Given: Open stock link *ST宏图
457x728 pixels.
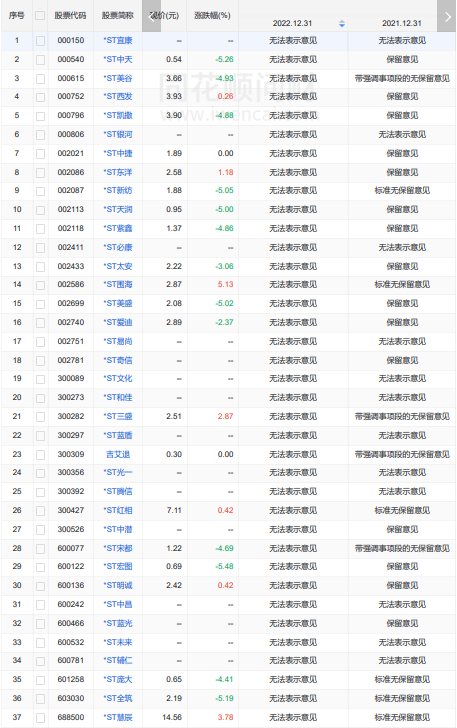Looking at the screenshot, I should pos(118,566).
